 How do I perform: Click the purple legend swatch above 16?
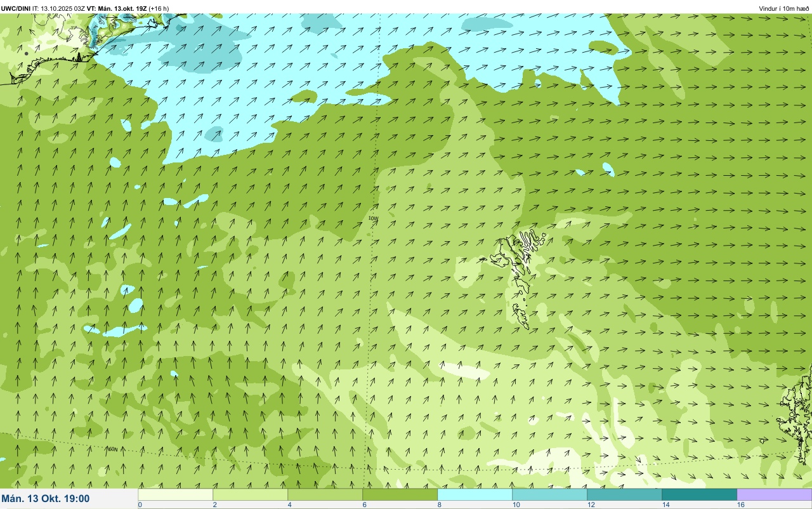click(x=775, y=494)
